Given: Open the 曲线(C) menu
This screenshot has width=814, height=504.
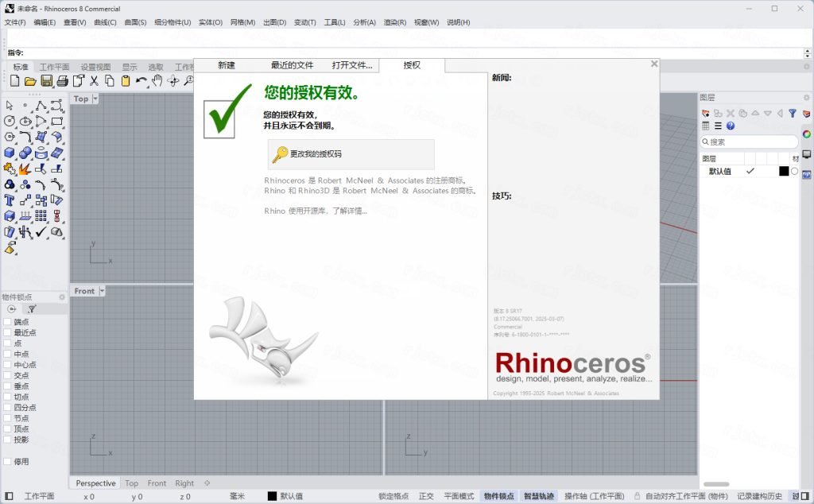Looking at the screenshot, I should 106,22.
